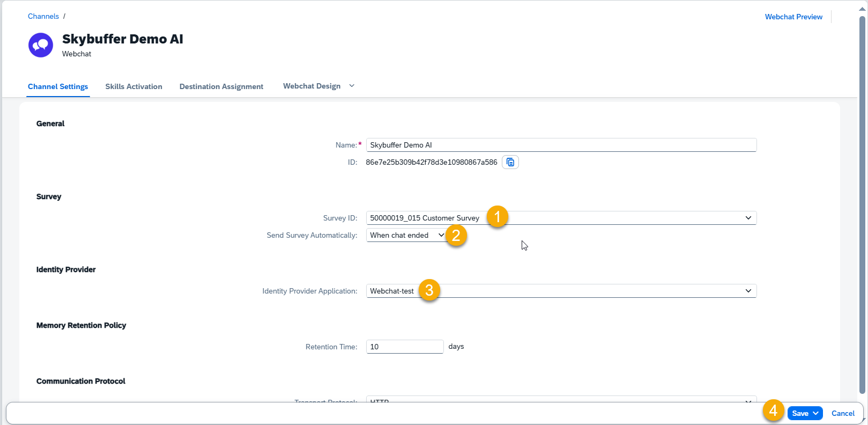
Task: Click the General section heading
Action: (50, 123)
